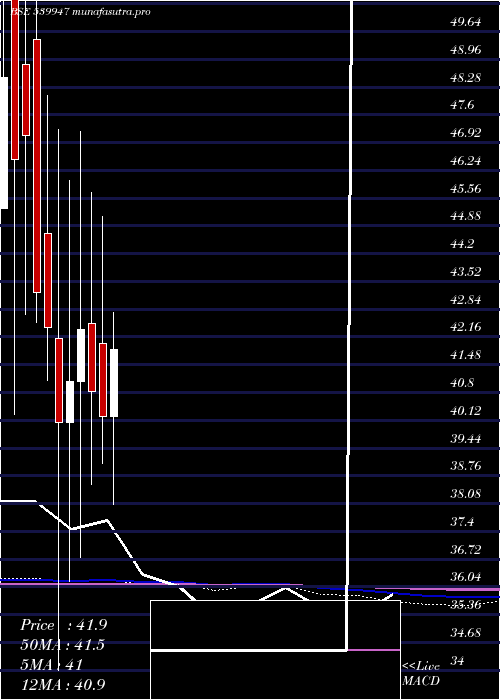Viewport: 500px width, 700px height.
Task: Click the Price : 41.9 readout
Action: (63, 625)
